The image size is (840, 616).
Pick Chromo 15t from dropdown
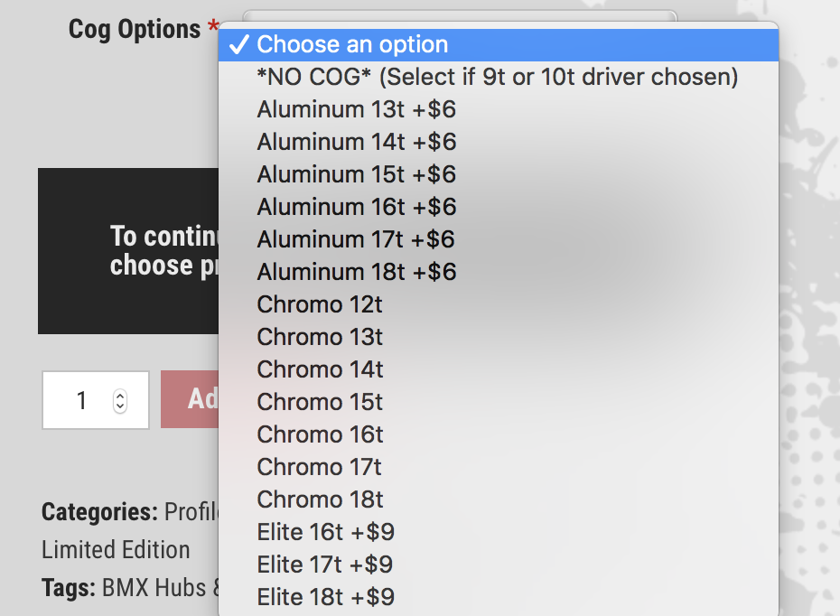[x=320, y=402]
